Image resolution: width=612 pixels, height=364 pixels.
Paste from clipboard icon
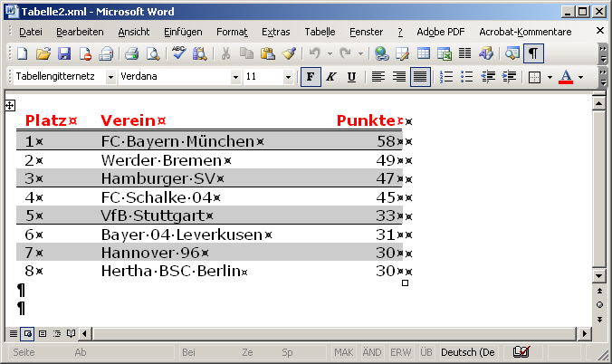click(268, 53)
